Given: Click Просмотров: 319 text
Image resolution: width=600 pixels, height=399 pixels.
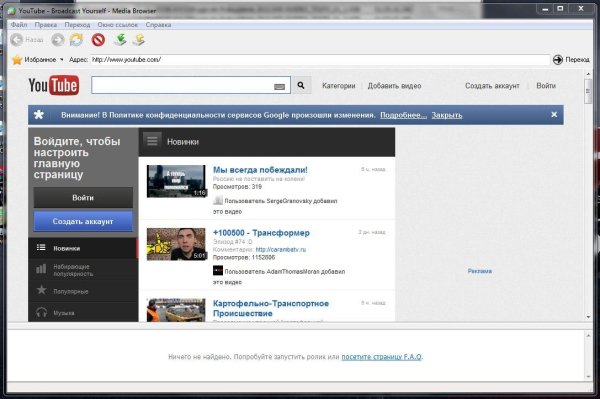Looking at the screenshot, I should (237, 187).
